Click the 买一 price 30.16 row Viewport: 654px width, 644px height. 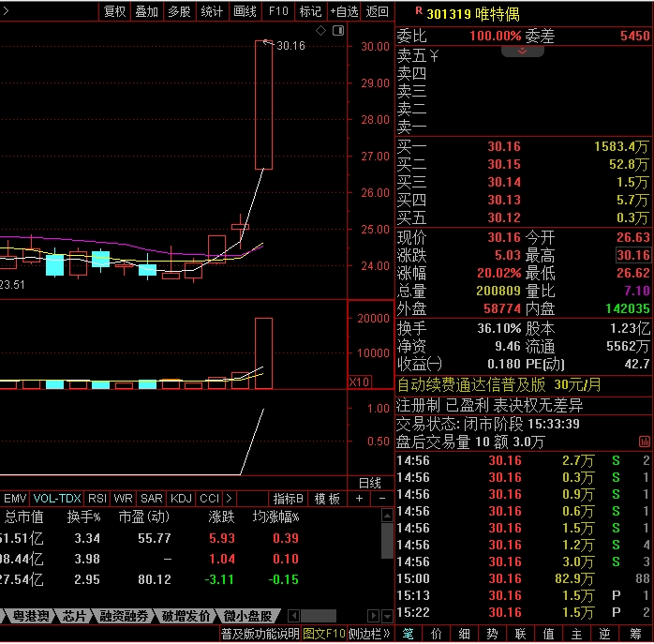tap(523, 146)
